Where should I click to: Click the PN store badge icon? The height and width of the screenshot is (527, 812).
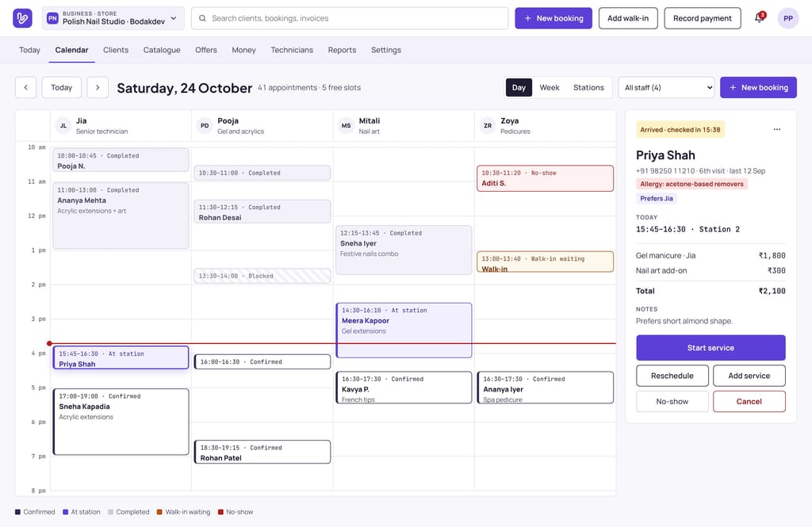tap(52, 18)
